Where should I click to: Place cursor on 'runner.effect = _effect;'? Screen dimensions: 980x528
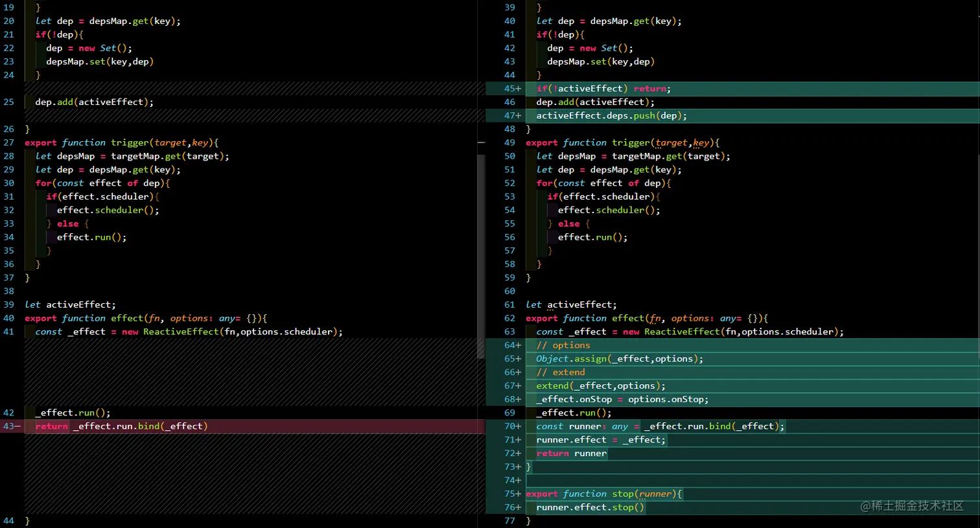coord(601,440)
